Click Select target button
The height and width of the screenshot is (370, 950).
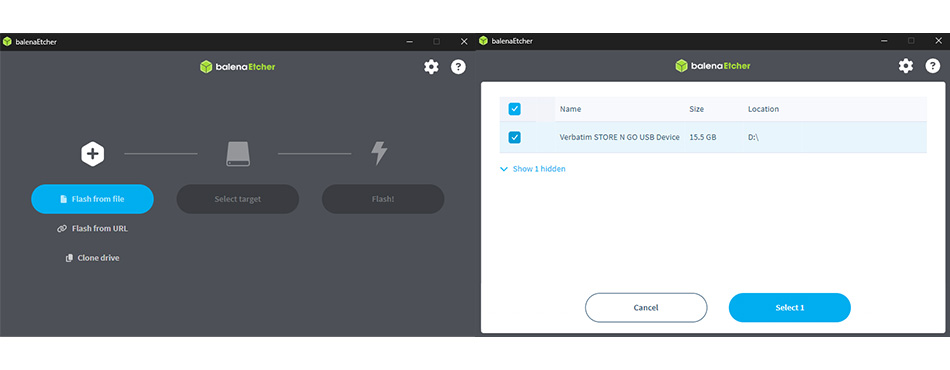[x=238, y=199]
